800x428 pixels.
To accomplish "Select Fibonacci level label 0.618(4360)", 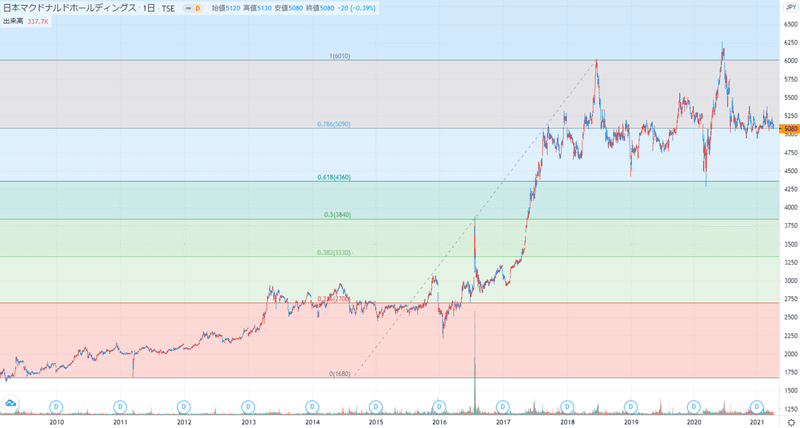I will tap(333, 177).
